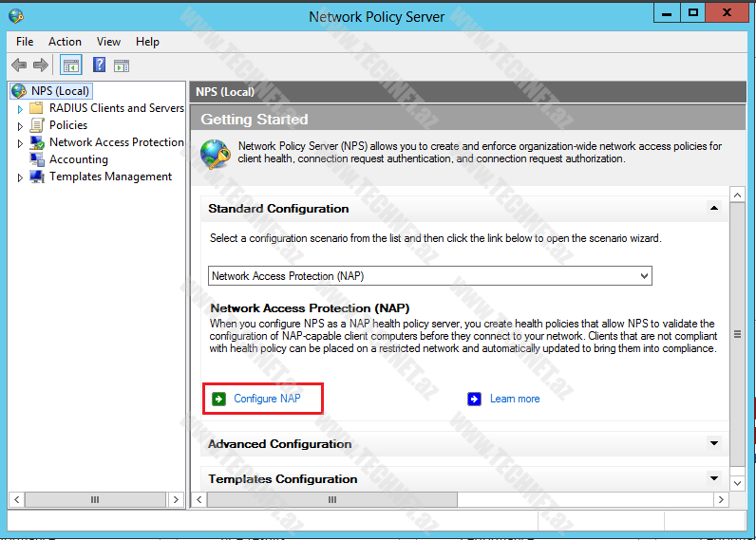Click the right pane vertical scrollbar thumb
Viewport: 756px width, 540px height.
[x=737, y=334]
